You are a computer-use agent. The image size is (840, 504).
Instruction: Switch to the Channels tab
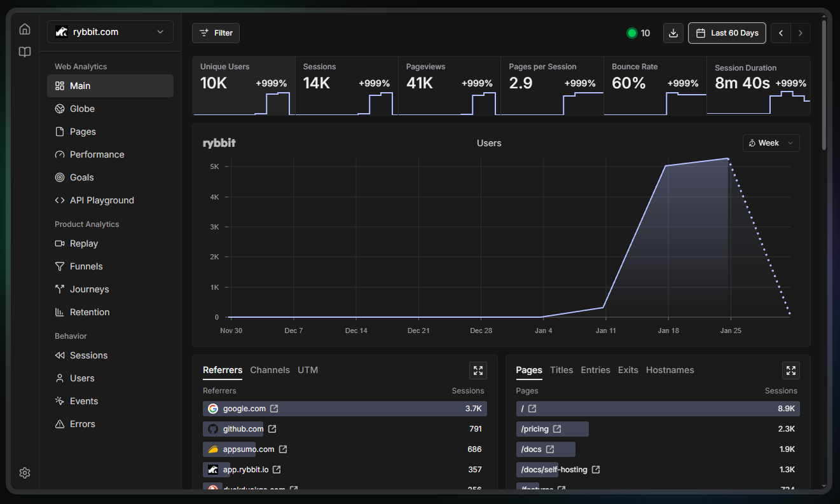(x=270, y=370)
